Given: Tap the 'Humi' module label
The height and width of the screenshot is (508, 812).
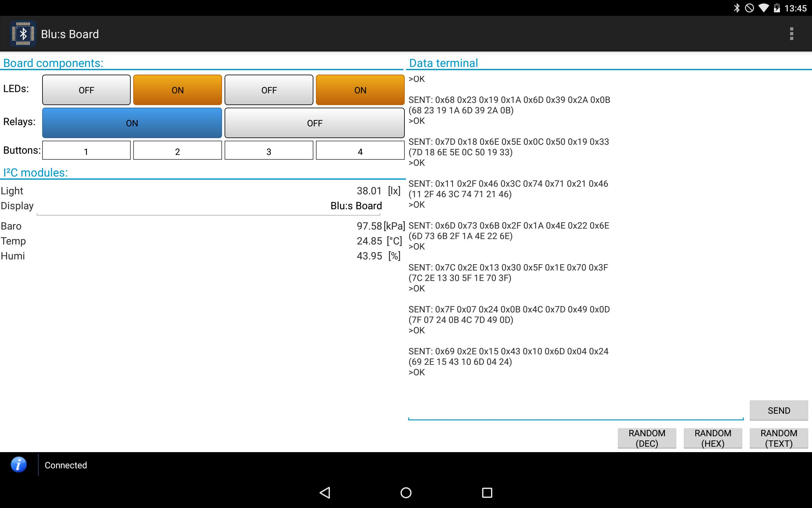Looking at the screenshot, I should pos(13,256).
